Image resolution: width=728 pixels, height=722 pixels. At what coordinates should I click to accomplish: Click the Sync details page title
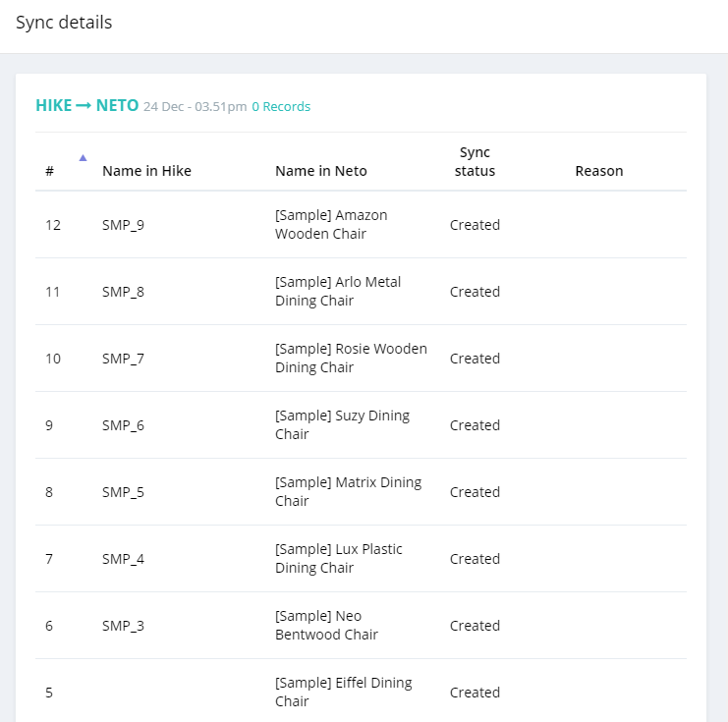64,23
